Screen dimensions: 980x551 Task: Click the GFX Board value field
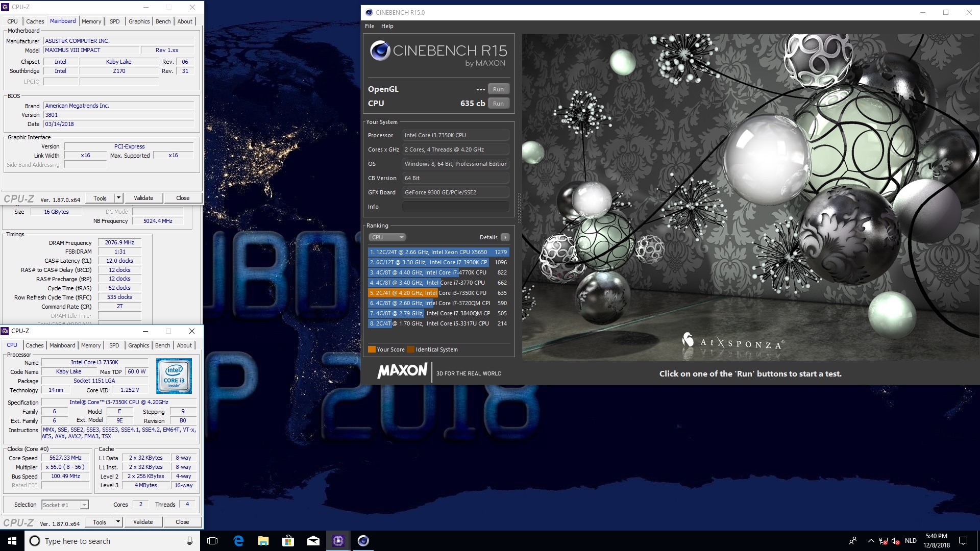click(455, 192)
